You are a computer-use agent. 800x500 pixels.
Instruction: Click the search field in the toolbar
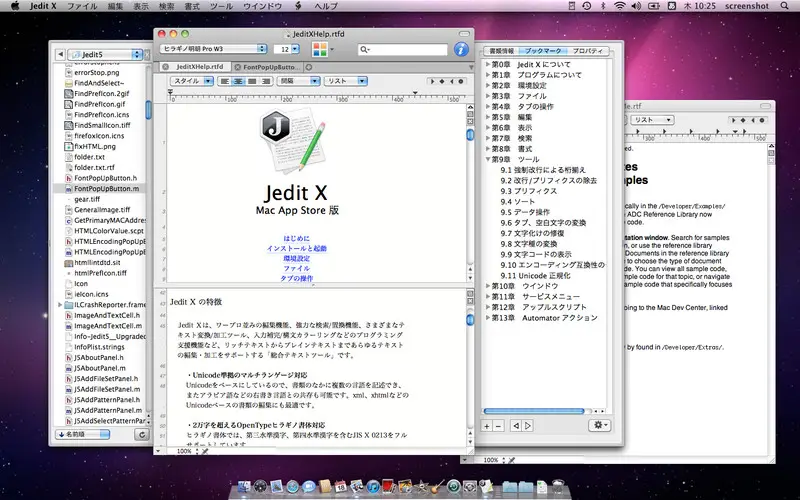point(403,49)
